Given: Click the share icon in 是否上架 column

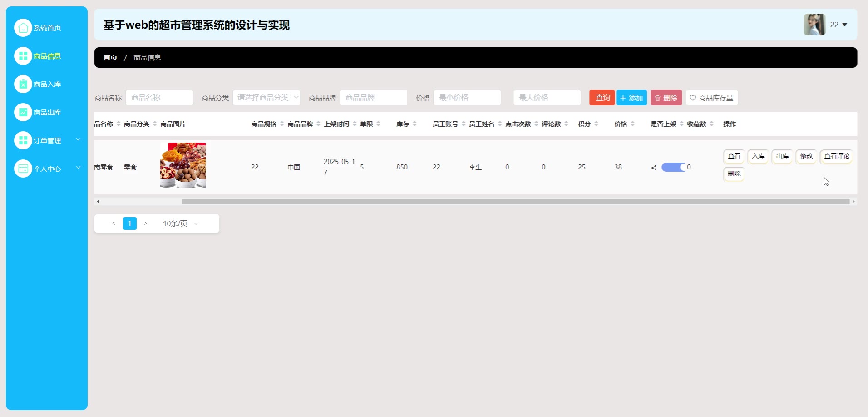Looking at the screenshot, I should [x=654, y=168].
